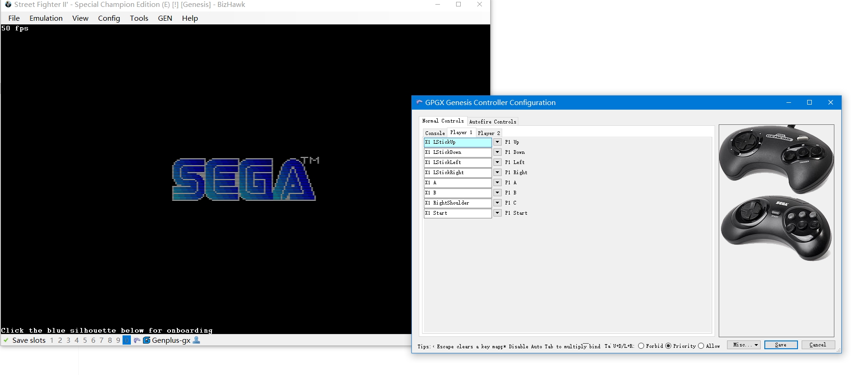Viewport: 868px width, 375px height.
Task: Select the Priority radio button
Action: (x=669, y=346)
